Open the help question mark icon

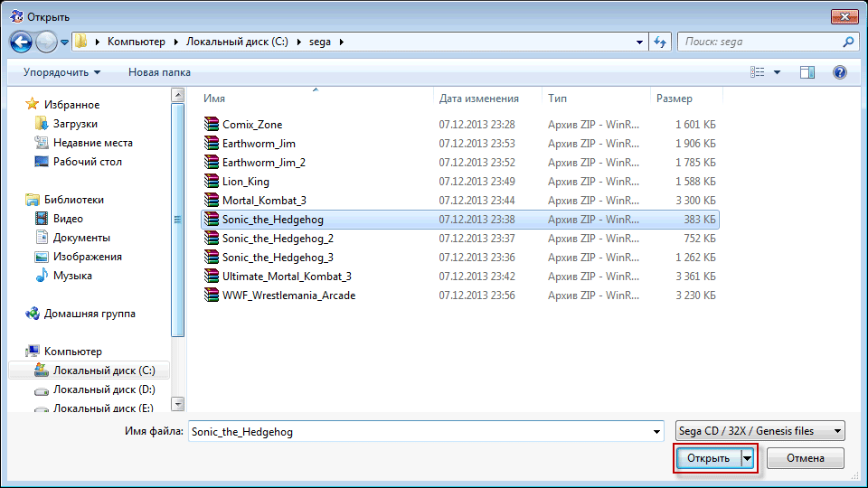click(x=839, y=72)
